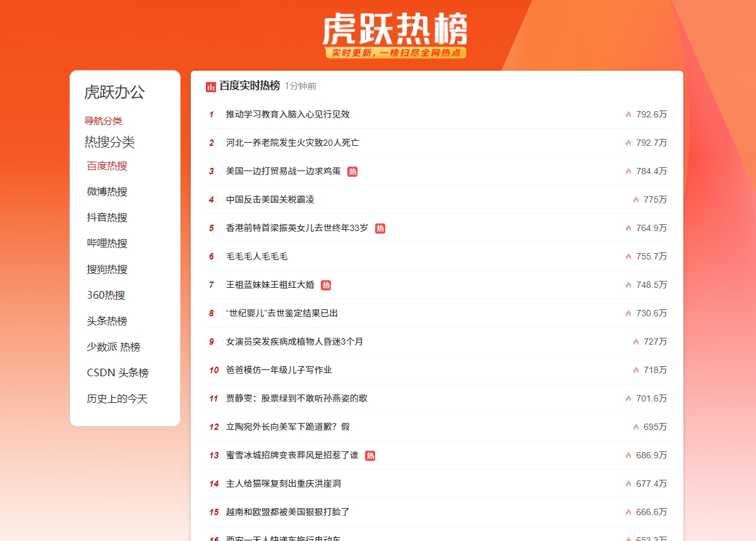Viewport: 756px width, 541px height.
Task: Click the 热 badge on 蜜雪冰城招牌 item
Action: pyautogui.click(x=370, y=456)
